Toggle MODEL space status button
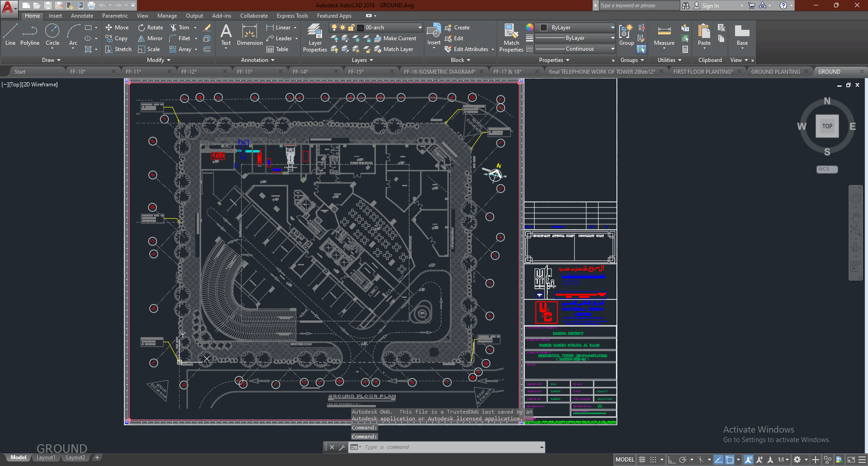Screen dimensions: 868x466 (625, 460)
